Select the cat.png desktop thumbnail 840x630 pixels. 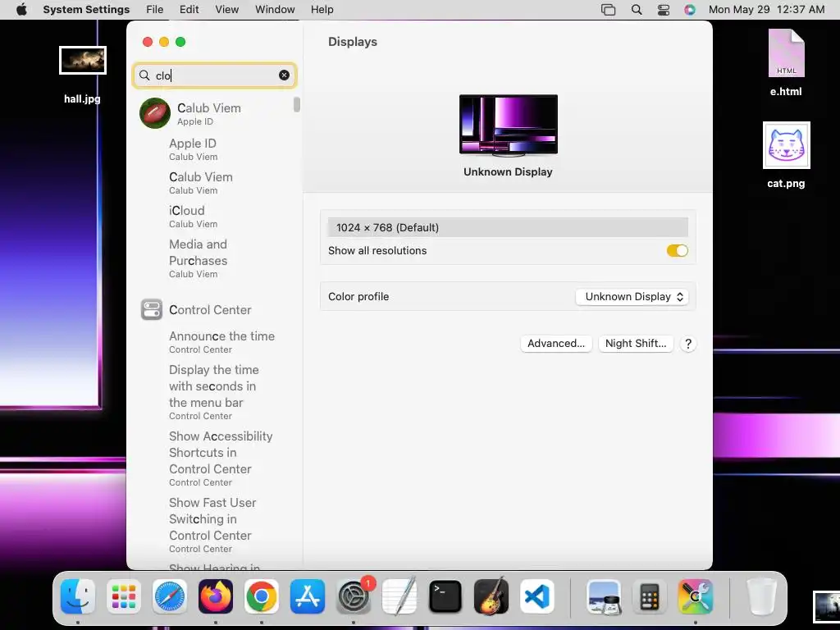(x=786, y=145)
